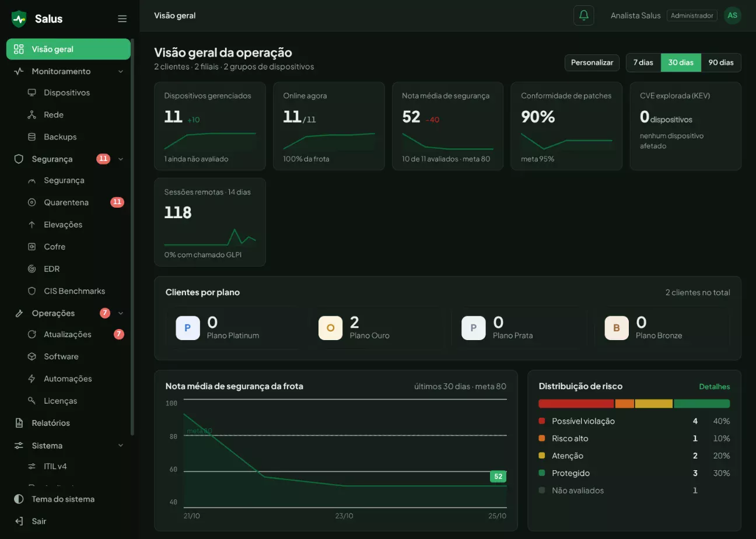Select the 90 dias period

[721, 62]
